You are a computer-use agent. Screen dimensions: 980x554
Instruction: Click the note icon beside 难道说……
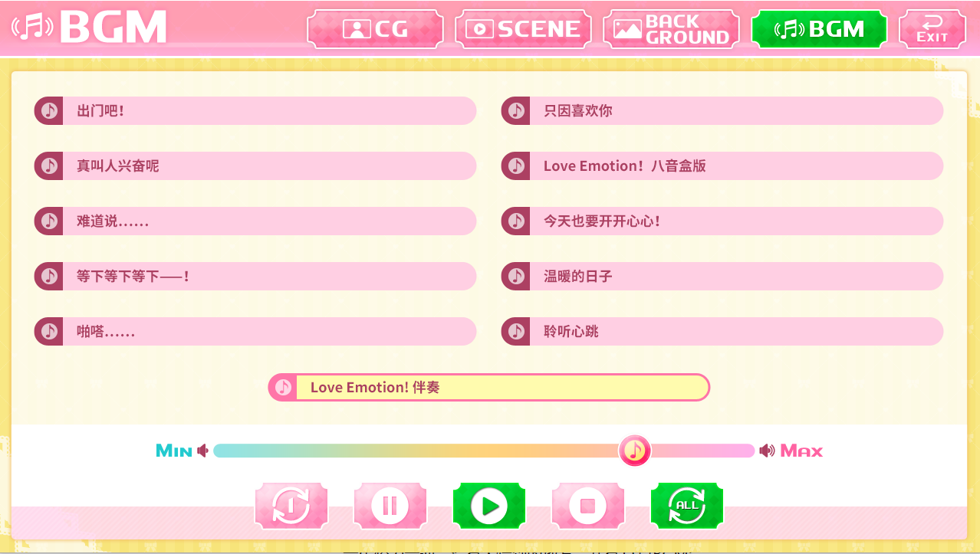click(x=49, y=221)
